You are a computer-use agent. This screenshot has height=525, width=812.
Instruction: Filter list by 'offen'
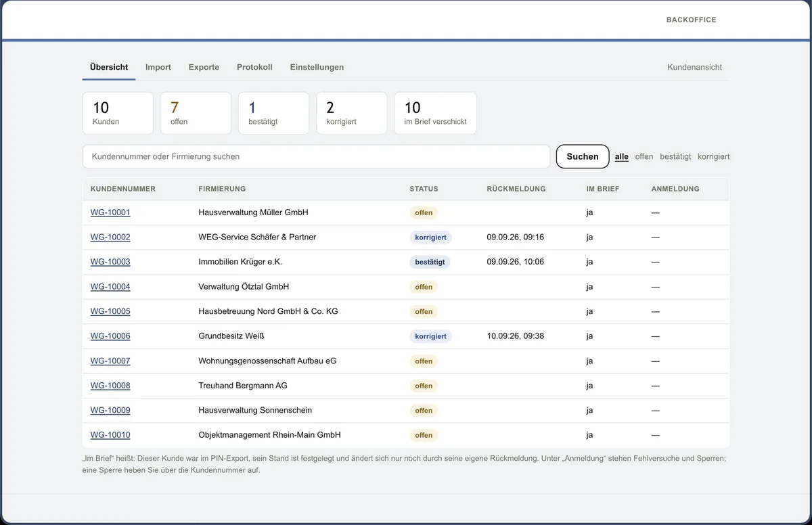pyautogui.click(x=644, y=156)
